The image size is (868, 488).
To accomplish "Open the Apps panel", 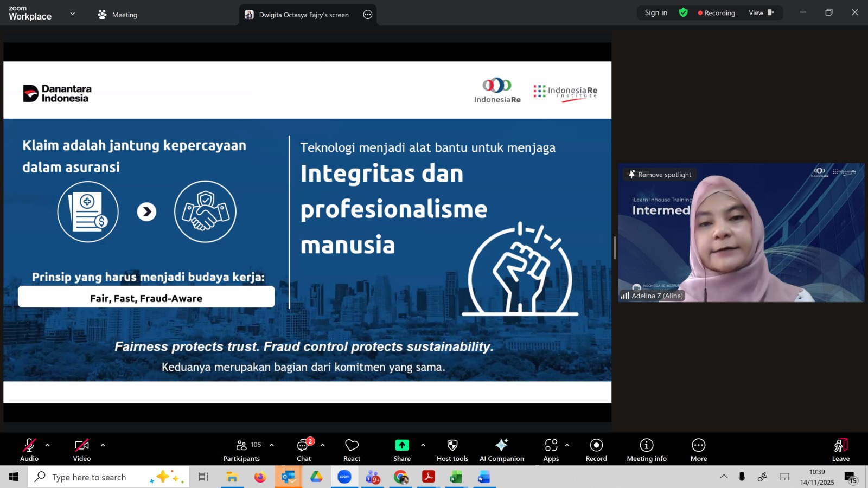I will point(551,450).
